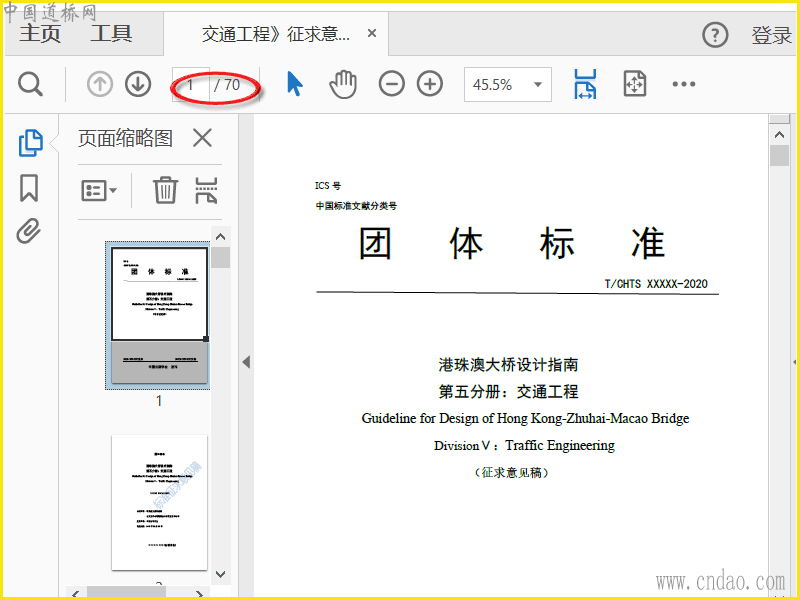Click the thumbnail panel print pages icon
800x600 pixels.
pos(206,190)
